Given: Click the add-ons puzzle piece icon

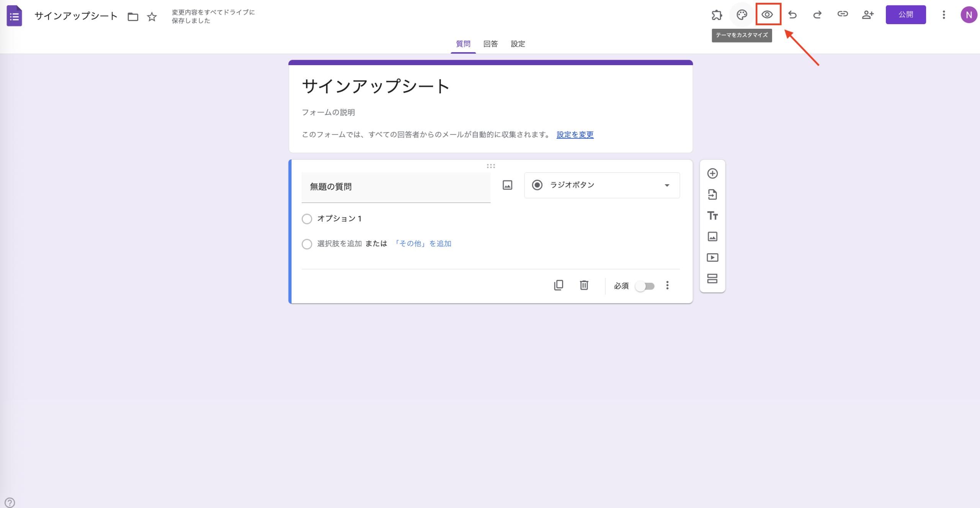Looking at the screenshot, I should tap(717, 15).
